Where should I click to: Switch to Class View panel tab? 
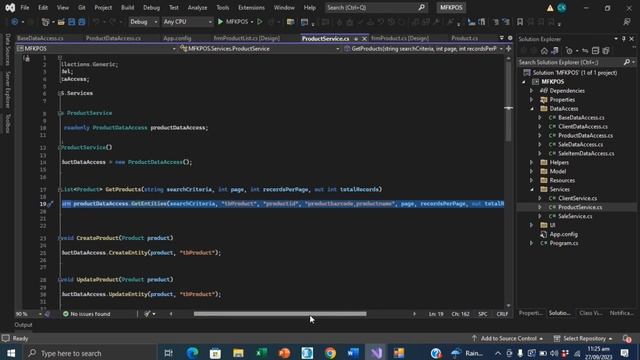click(591, 313)
